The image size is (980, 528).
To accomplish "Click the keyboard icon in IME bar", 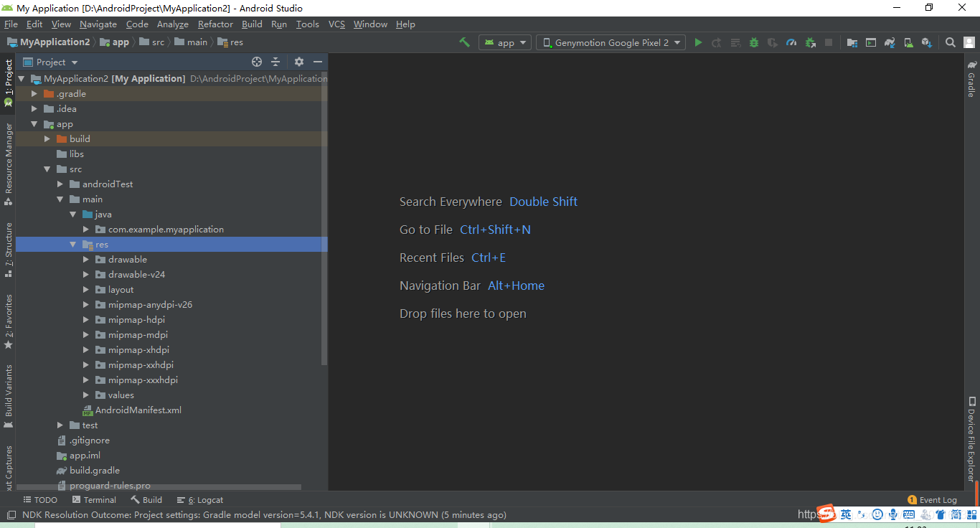I will pos(909,514).
